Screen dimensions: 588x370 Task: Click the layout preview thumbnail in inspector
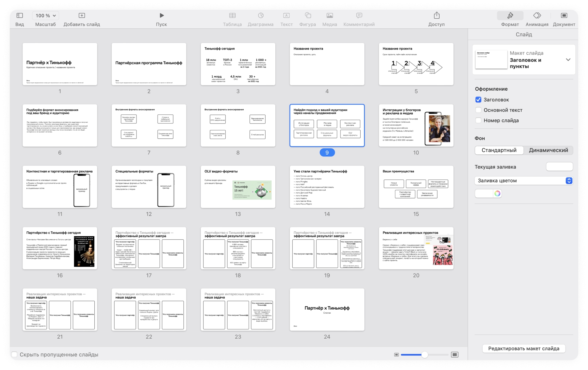[491, 59]
